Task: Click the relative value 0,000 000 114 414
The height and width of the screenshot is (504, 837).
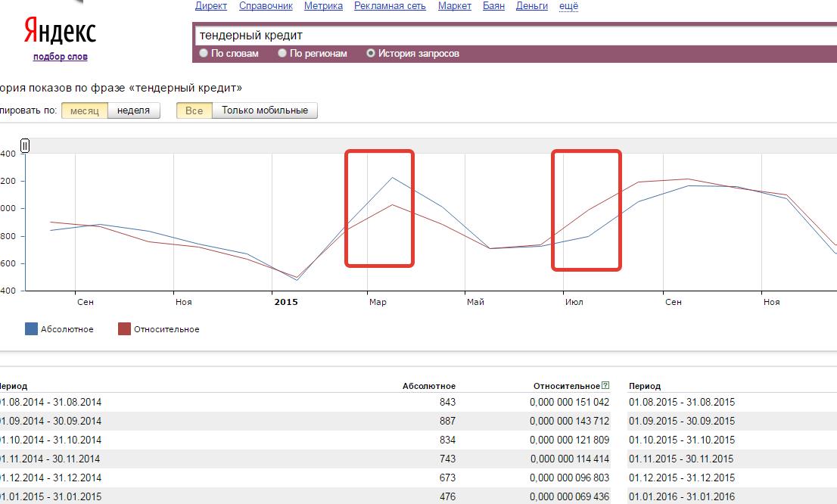Action: [x=570, y=459]
